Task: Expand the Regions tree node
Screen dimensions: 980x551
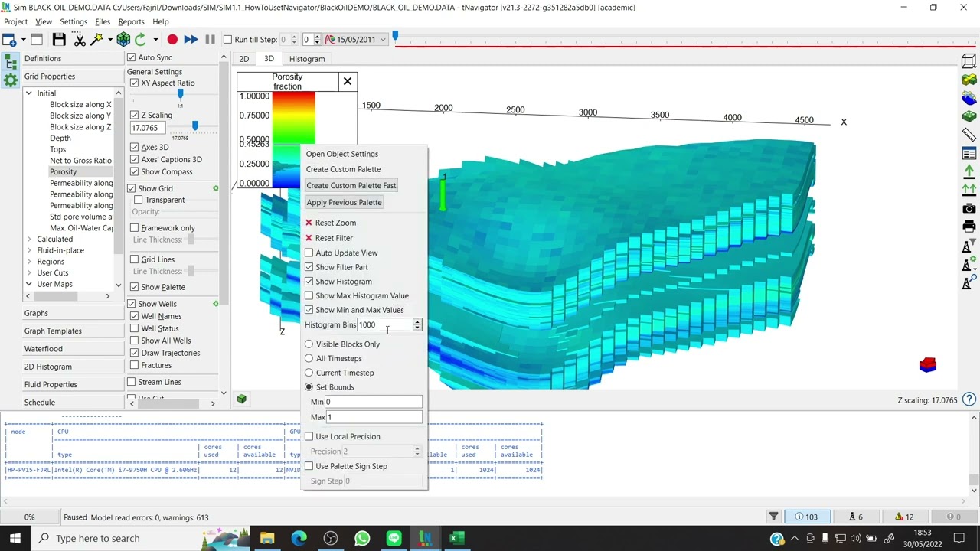Action: (x=29, y=262)
